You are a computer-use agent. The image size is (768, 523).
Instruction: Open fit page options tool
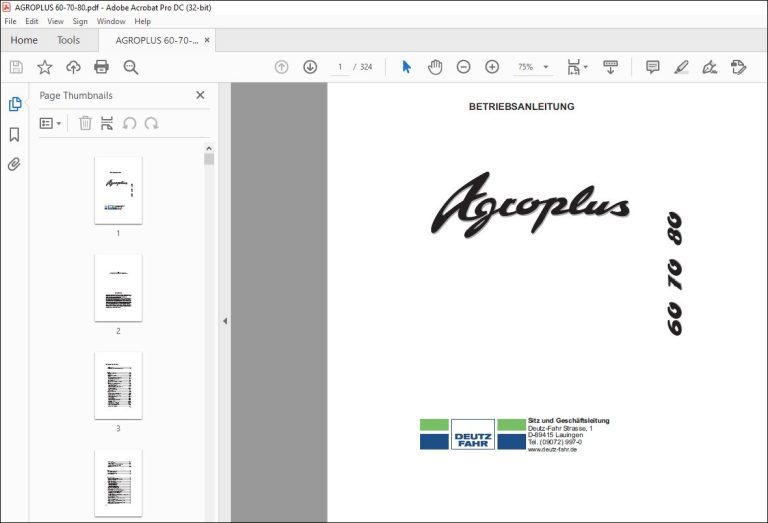(577, 67)
